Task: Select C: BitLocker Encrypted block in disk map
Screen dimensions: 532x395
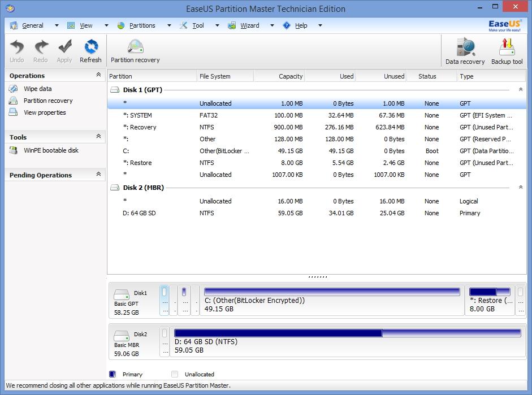Action: point(332,301)
